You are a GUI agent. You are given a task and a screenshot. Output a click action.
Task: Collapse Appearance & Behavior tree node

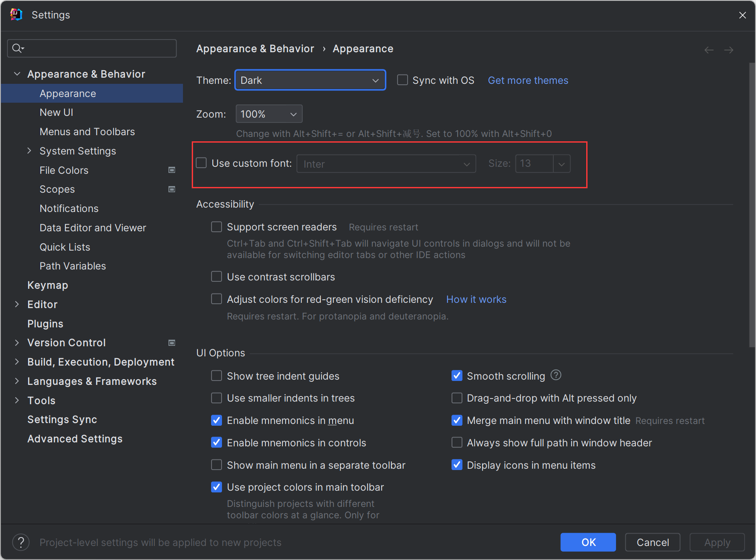pyautogui.click(x=17, y=74)
